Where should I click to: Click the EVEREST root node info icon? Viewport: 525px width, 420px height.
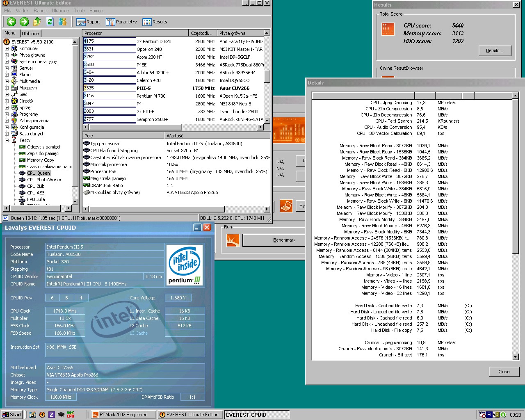(x=7, y=42)
